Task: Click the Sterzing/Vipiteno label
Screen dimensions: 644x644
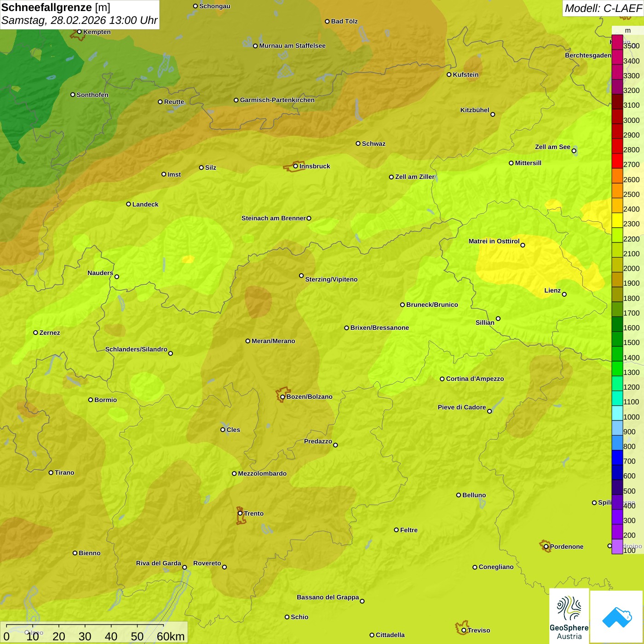Action: 331,279
